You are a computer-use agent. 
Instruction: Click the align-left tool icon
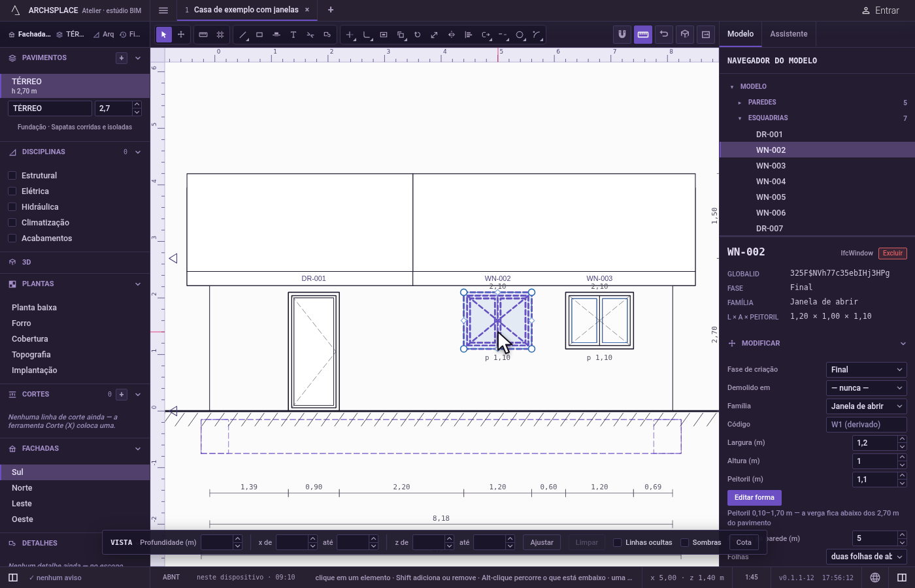pos(469,35)
